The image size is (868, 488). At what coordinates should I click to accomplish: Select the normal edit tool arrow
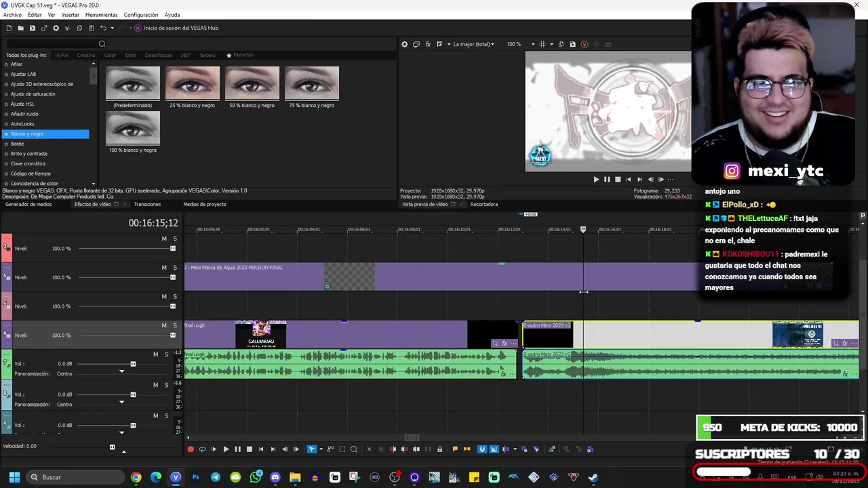pyautogui.click(x=311, y=449)
